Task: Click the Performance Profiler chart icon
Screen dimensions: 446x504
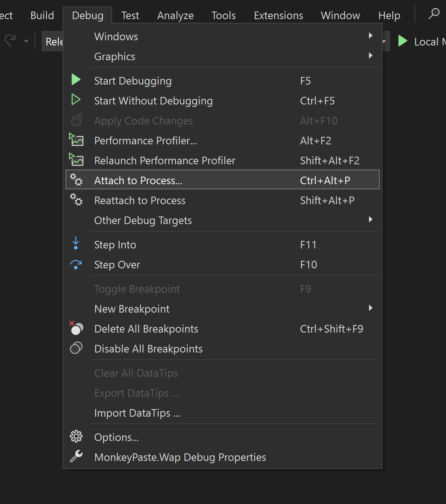Action: [x=76, y=140]
